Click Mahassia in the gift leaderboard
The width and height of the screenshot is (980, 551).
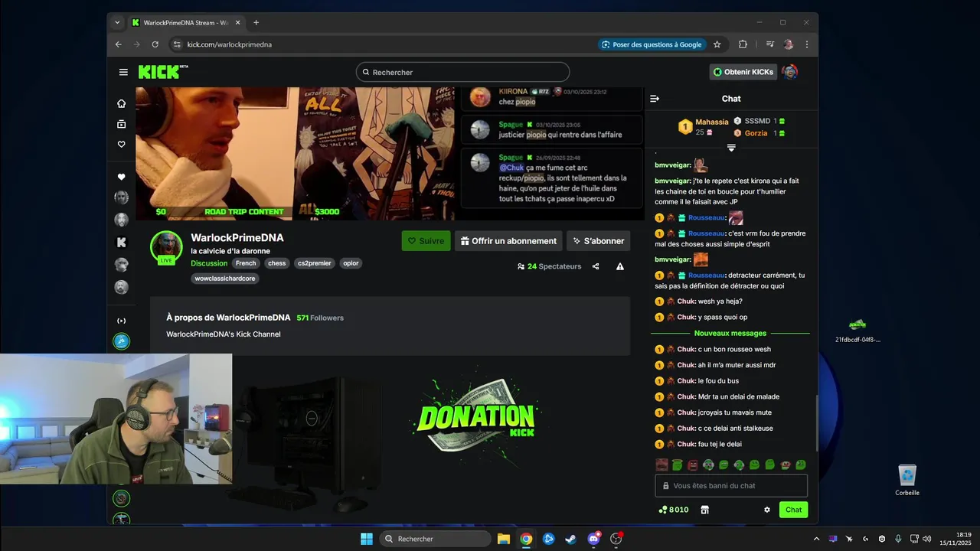[712, 122]
